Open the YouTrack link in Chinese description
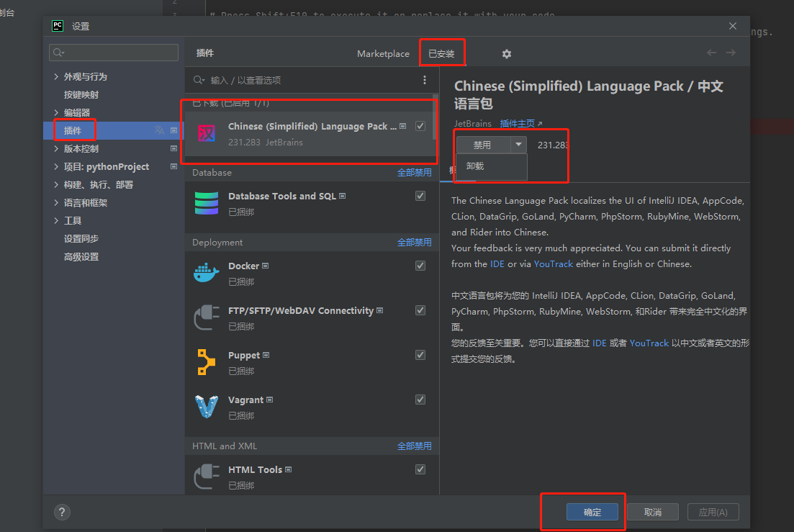The image size is (794, 532). point(649,343)
